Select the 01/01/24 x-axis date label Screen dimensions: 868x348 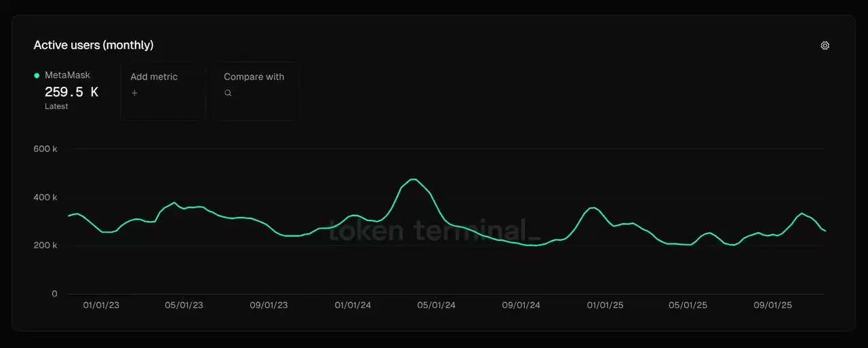[x=353, y=305]
